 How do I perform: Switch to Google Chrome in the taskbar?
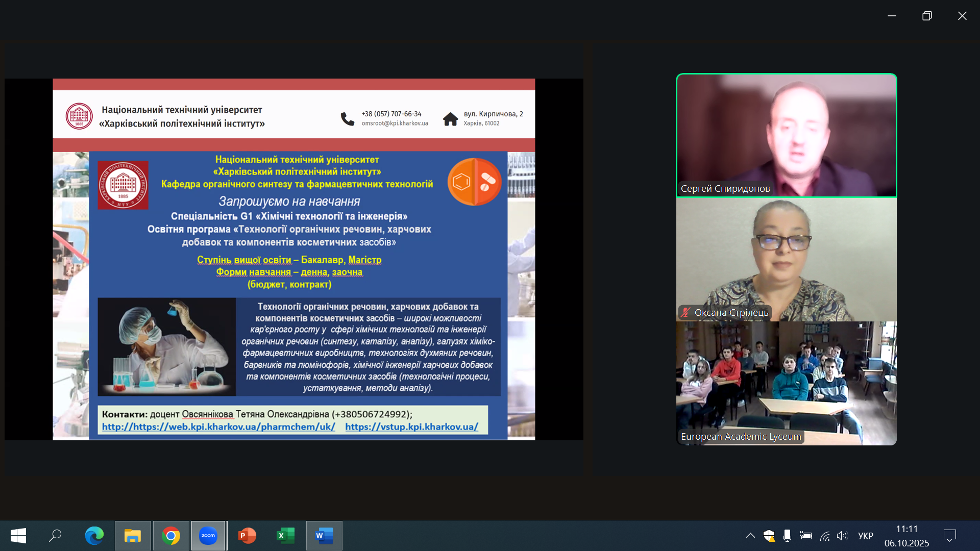(x=171, y=536)
